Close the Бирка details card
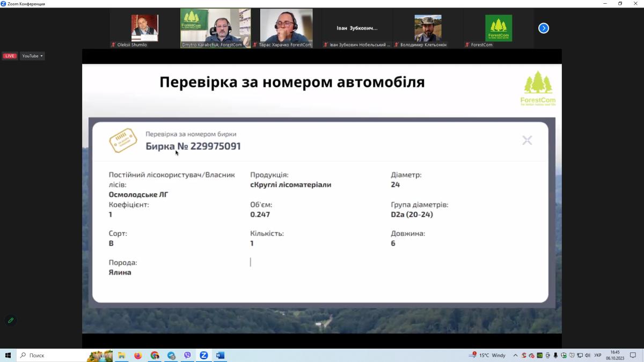This screenshot has height=362, width=644. point(527,141)
